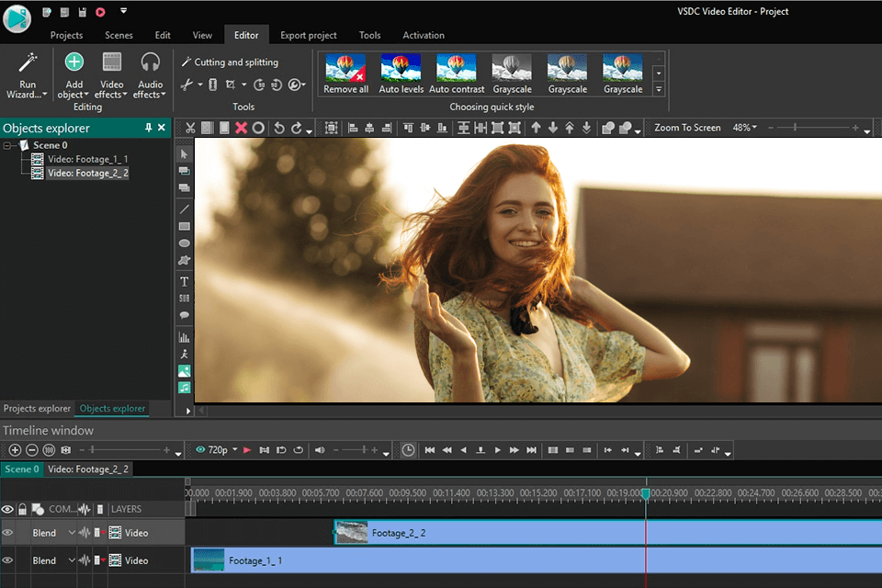Apply Remove all quick style
This screenshot has width=882, height=588.
[x=345, y=73]
